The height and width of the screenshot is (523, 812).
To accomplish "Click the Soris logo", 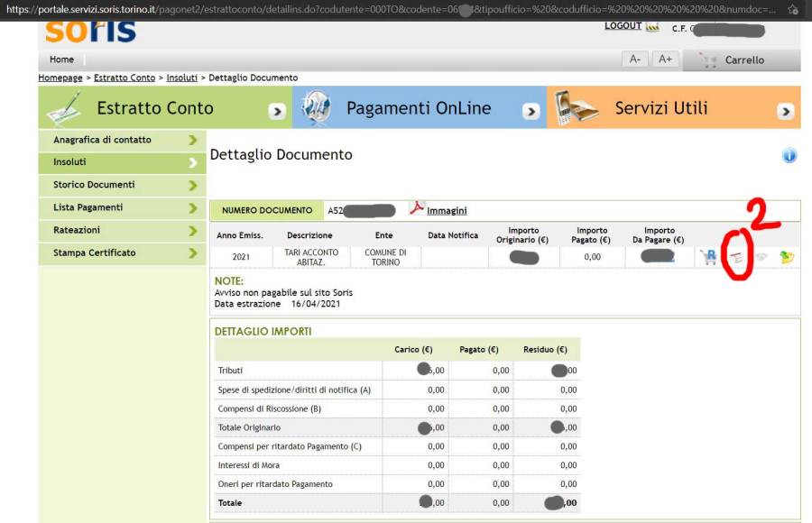I will pyautogui.click(x=90, y=30).
